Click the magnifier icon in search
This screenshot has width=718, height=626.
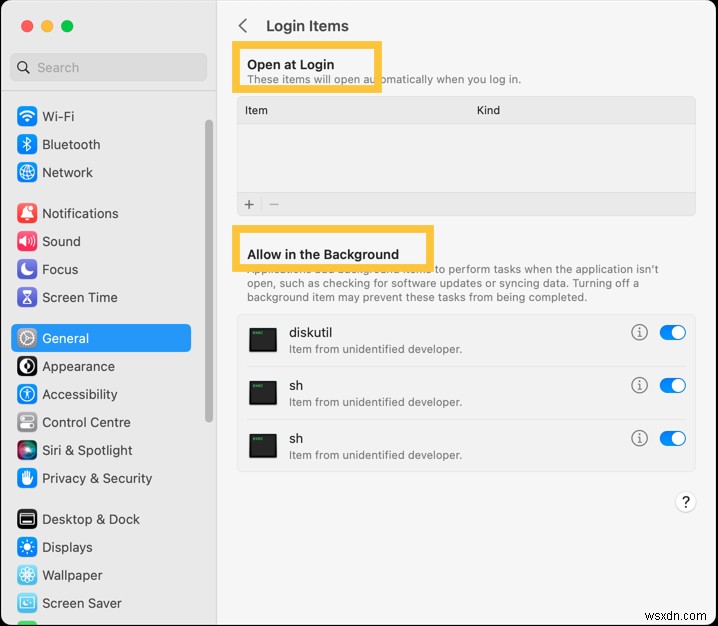23,68
